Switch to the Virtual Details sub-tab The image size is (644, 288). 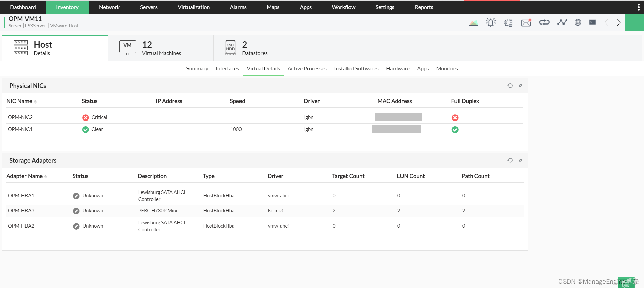263,68
